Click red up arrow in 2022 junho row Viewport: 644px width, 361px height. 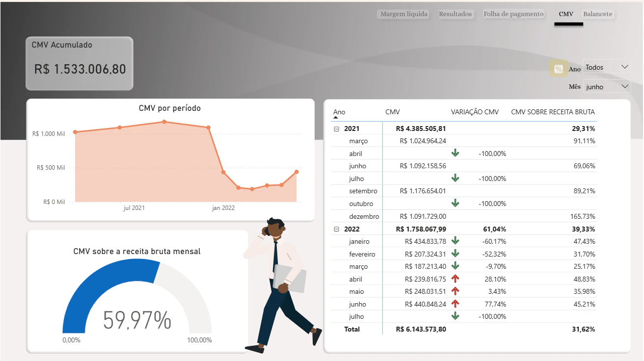(455, 304)
